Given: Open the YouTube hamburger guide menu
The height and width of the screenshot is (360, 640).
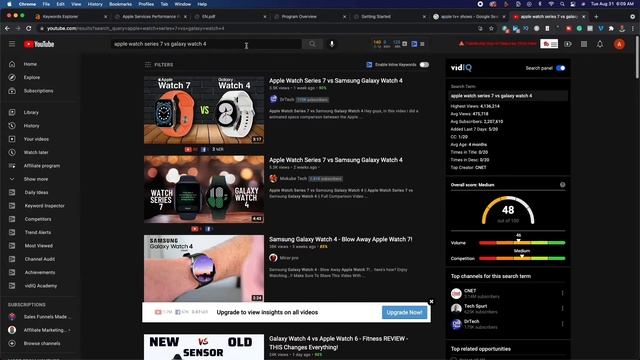Looking at the screenshot, I should pos(12,44).
